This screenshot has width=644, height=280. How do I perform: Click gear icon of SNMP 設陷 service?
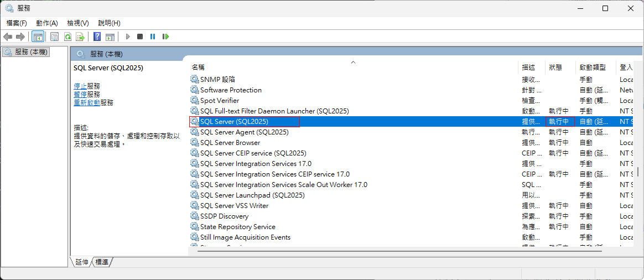[x=194, y=79]
